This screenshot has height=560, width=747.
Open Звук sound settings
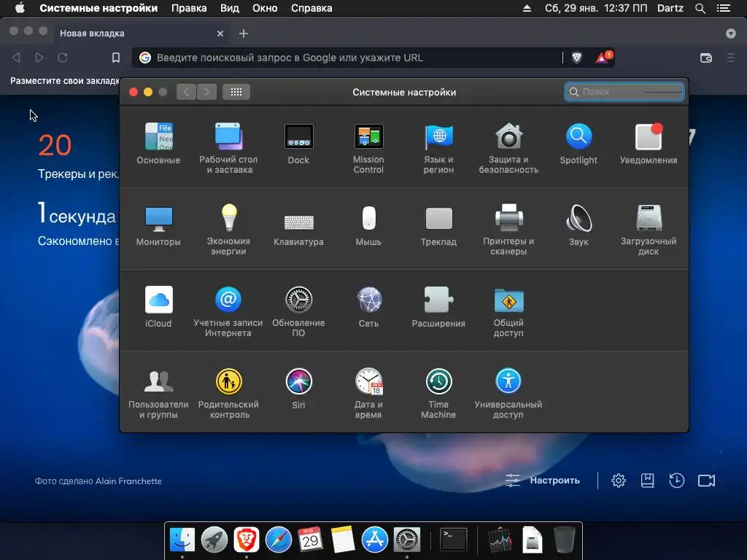[578, 225]
